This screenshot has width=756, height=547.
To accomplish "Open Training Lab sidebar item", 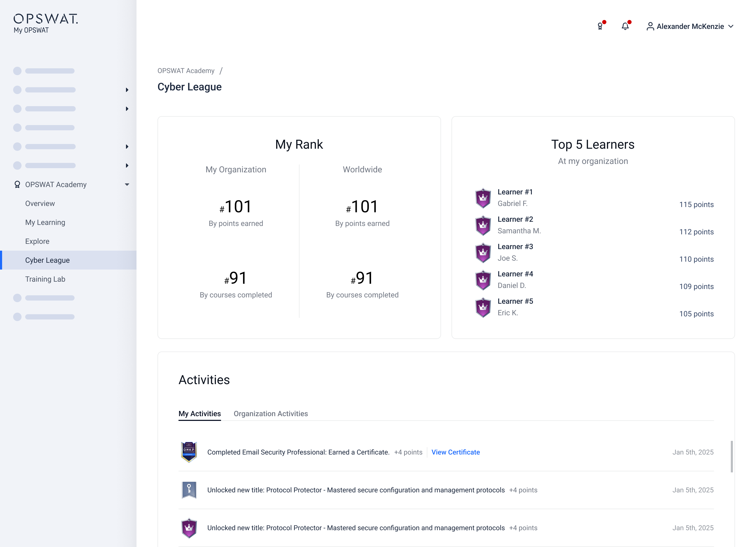I will click(x=45, y=279).
